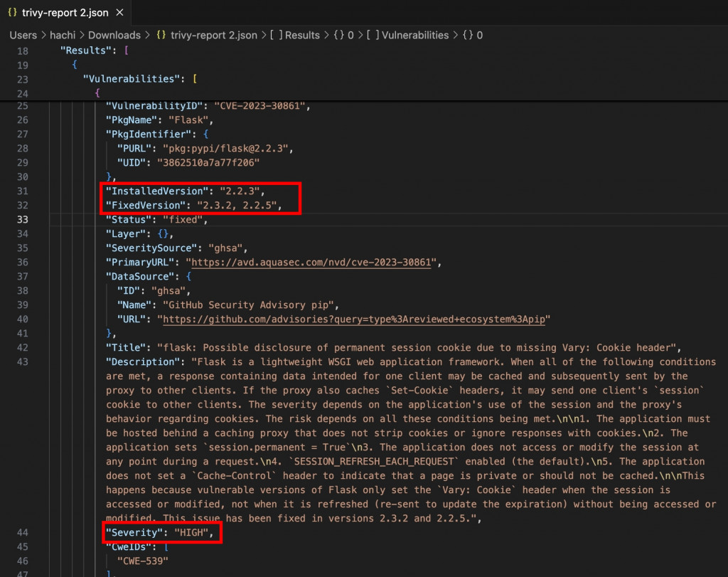Open Users breadcrumb segment
Screen dimensions: 728x577
[23, 36]
